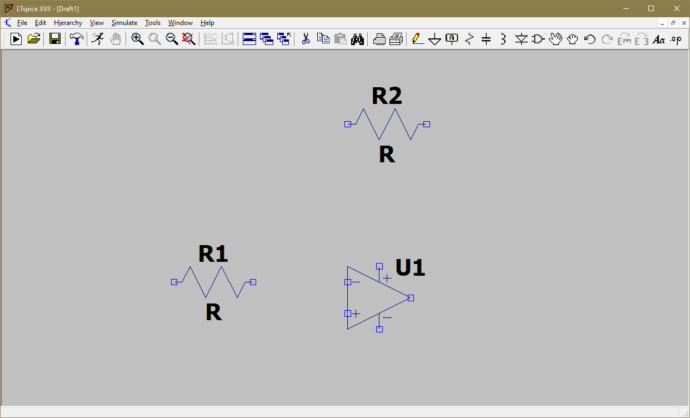Click the Run simulation icon
Viewport: 690px width, 418px height.
97,39
